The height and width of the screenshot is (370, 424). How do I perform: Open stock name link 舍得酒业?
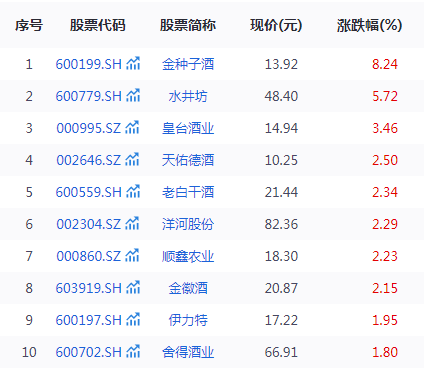pos(188,352)
